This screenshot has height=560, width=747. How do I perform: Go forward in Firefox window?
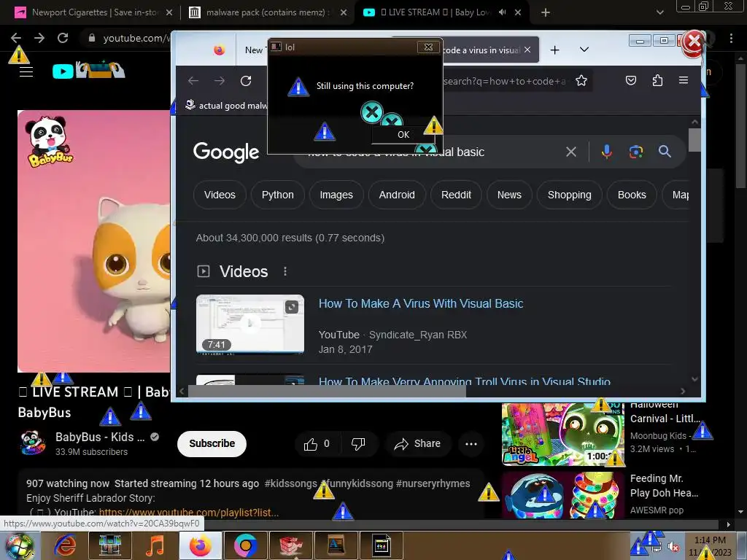coord(219,81)
